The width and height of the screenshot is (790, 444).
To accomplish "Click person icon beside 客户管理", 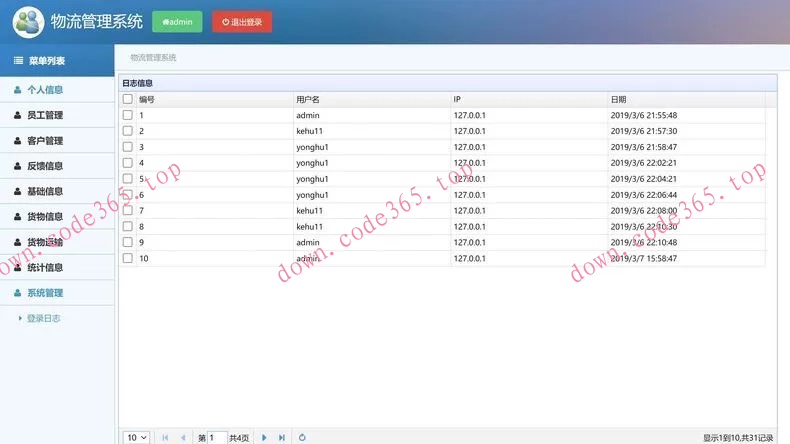I will point(18,141).
